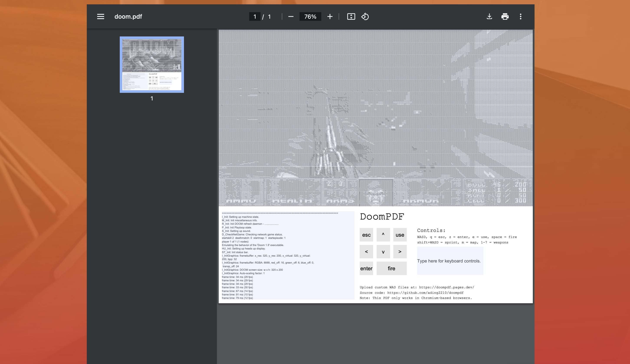Download doom.pdf
Image resolution: width=630 pixels, height=364 pixels.
pyautogui.click(x=489, y=16)
